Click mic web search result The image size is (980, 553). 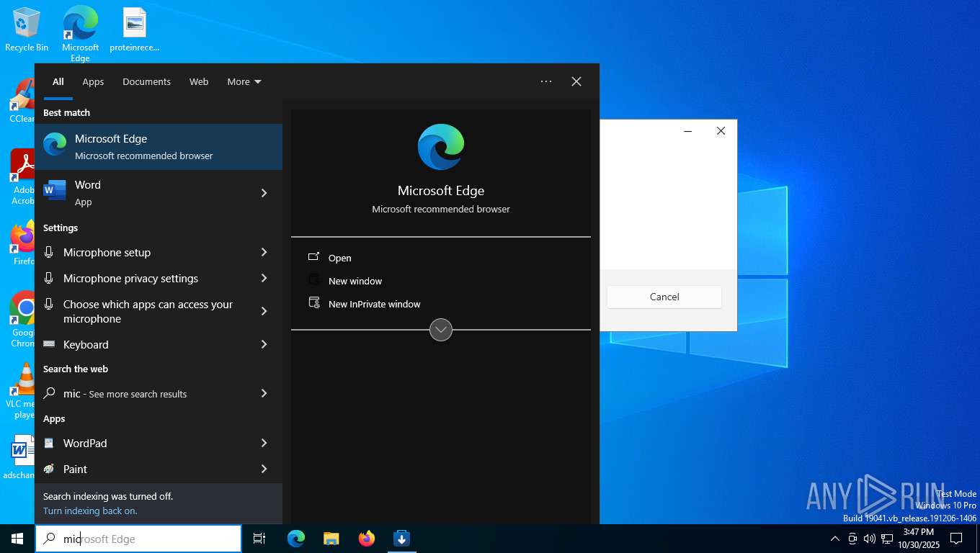coord(141,393)
